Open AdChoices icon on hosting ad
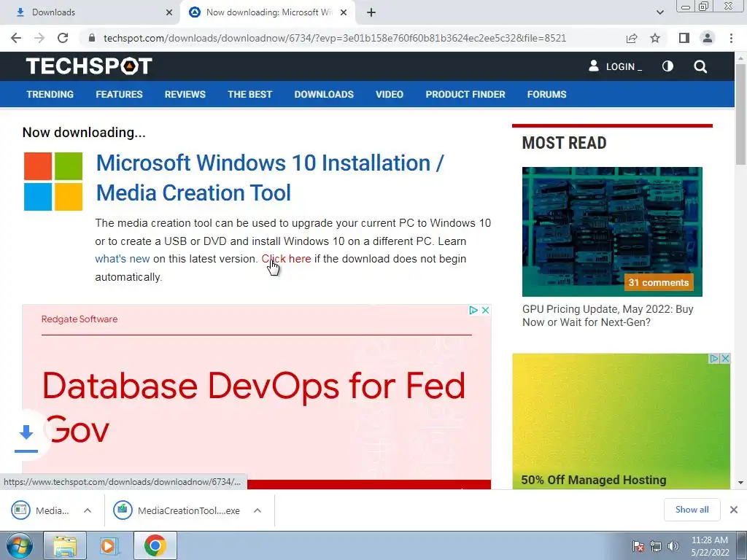 [x=714, y=358]
